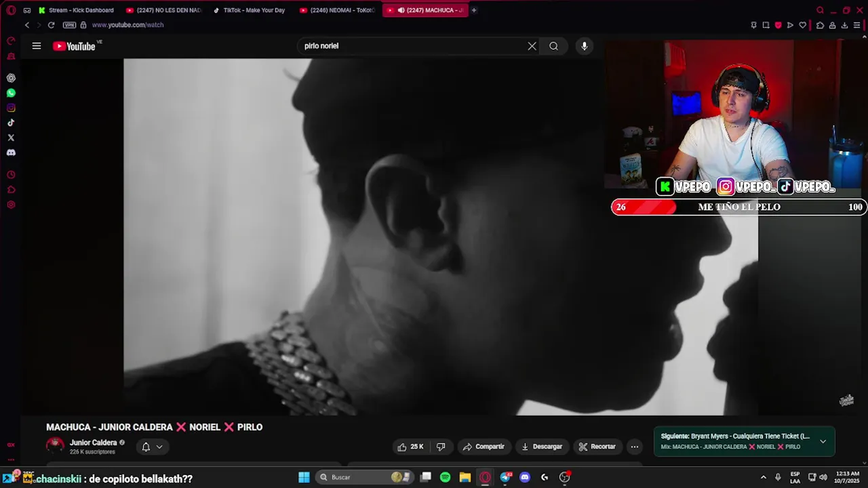Toggle the red ad blocker shield

778,25
